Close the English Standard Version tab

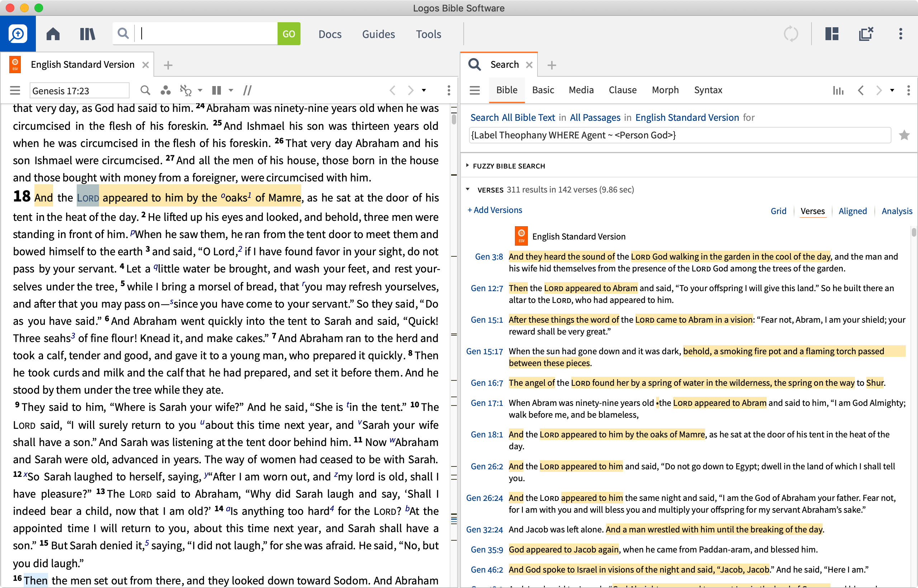(x=146, y=65)
